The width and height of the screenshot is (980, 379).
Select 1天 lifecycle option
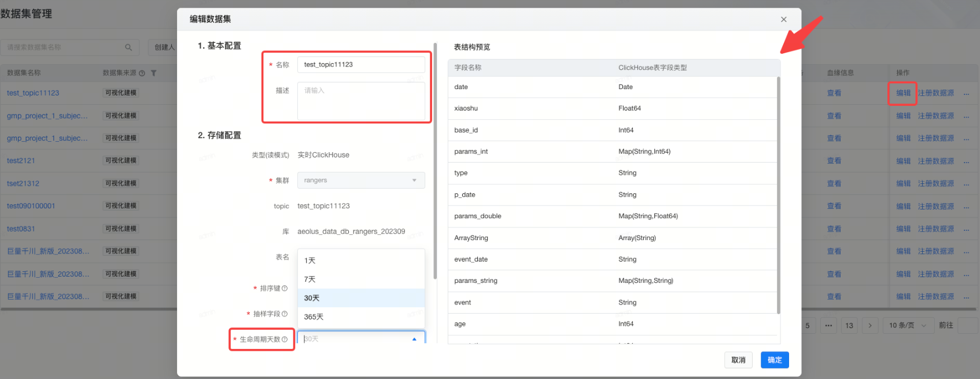(361, 260)
